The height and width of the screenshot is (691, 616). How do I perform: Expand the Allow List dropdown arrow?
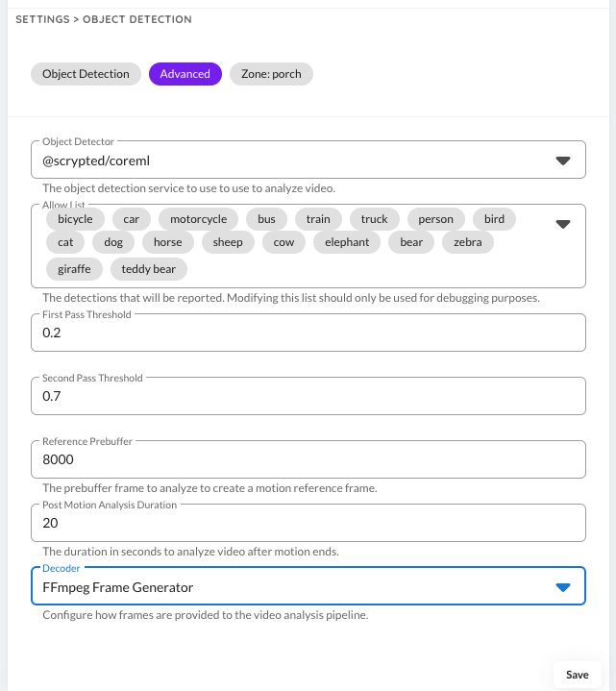(563, 224)
